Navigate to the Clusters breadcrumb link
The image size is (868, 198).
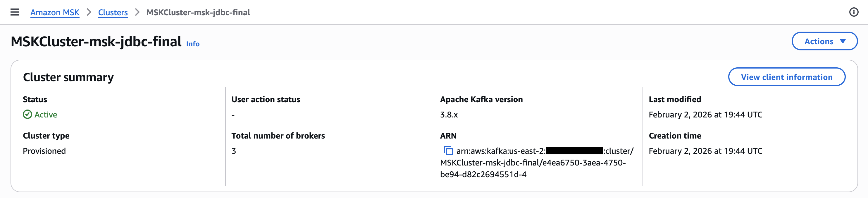pos(113,13)
